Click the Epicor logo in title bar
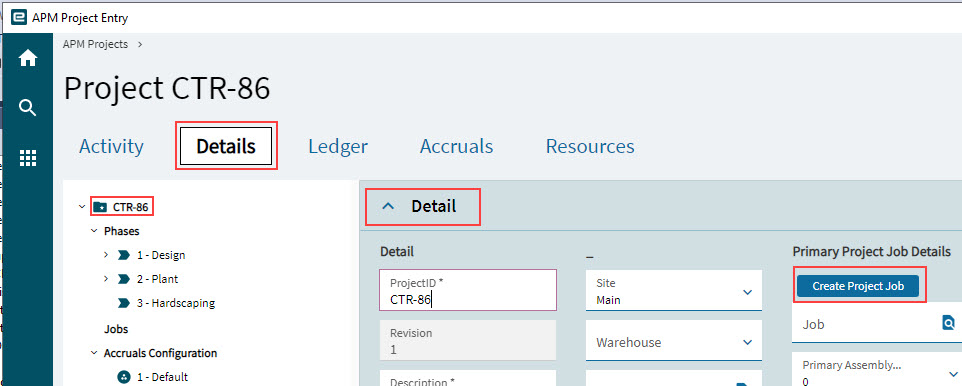 pos(19,18)
